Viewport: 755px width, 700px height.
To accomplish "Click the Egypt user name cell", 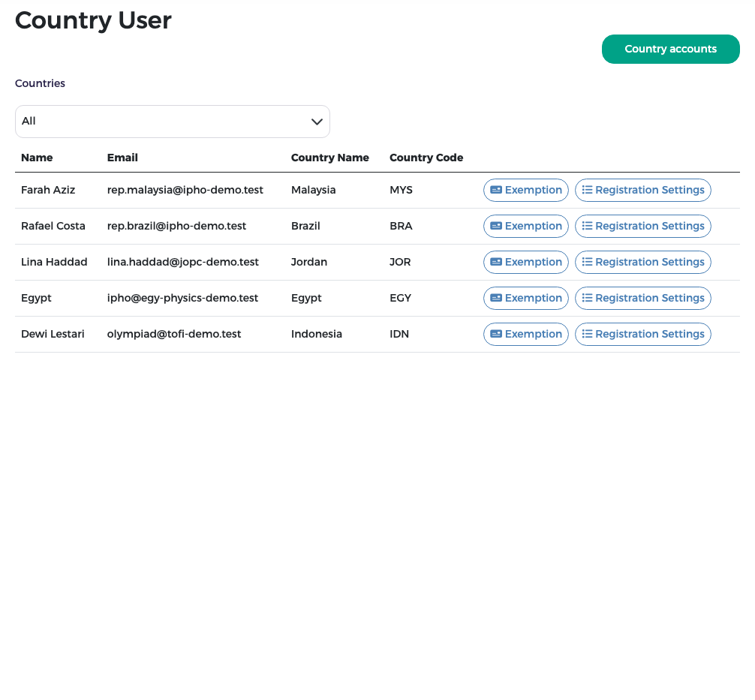I will pyautogui.click(x=36, y=299).
